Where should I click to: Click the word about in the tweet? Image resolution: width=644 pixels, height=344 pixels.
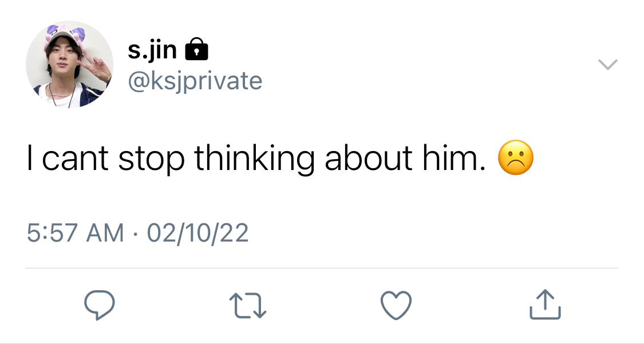coord(369,159)
